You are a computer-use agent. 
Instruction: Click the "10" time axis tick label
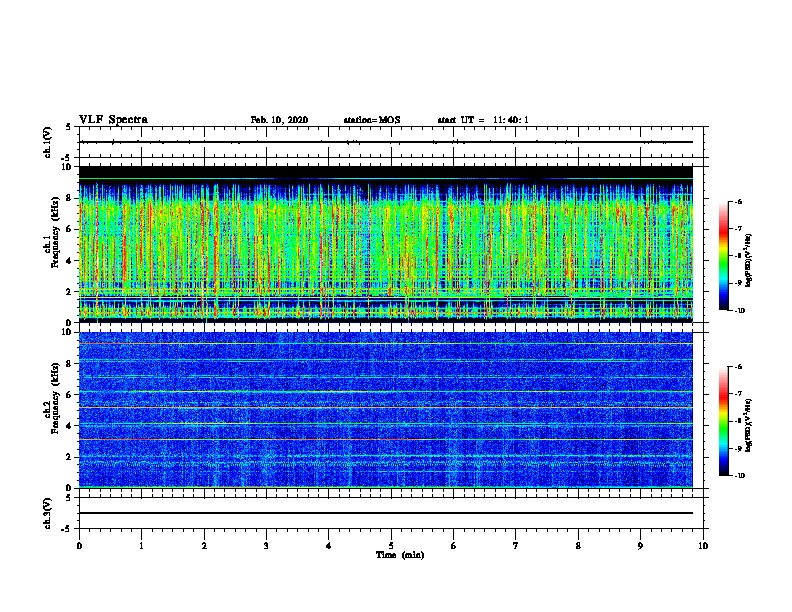703,546
